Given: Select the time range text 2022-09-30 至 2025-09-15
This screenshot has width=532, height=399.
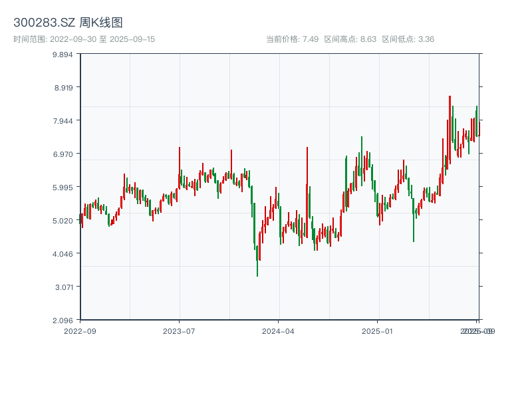Looking at the screenshot, I should point(102,39).
